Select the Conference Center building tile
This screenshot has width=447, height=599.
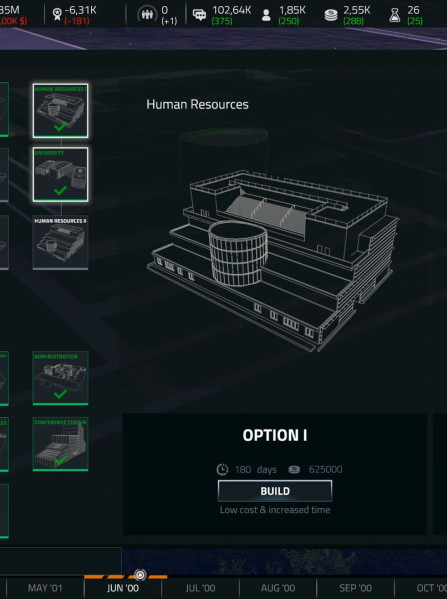pyautogui.click(x=60, y=444)
